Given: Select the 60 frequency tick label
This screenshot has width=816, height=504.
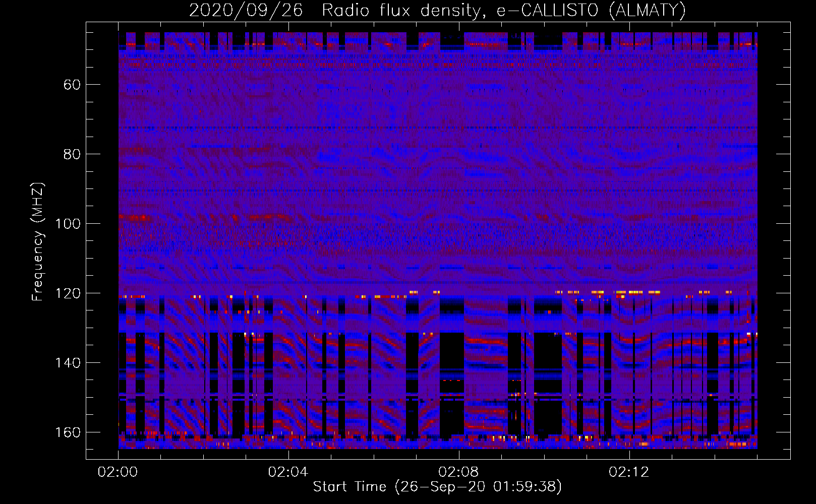Looking at the screenshot, I should (72, 85).
